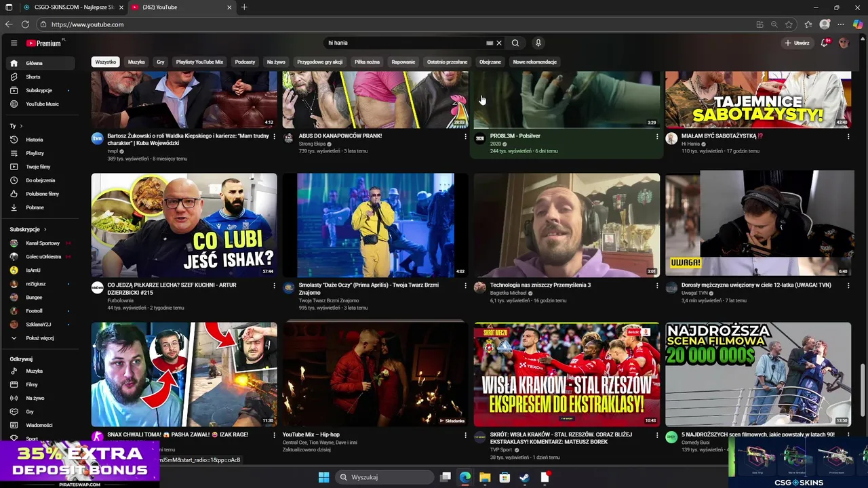868x488 pixels.
Task: Open YouTube Mix Hip-hop title
Action: (x=311, y=434)
